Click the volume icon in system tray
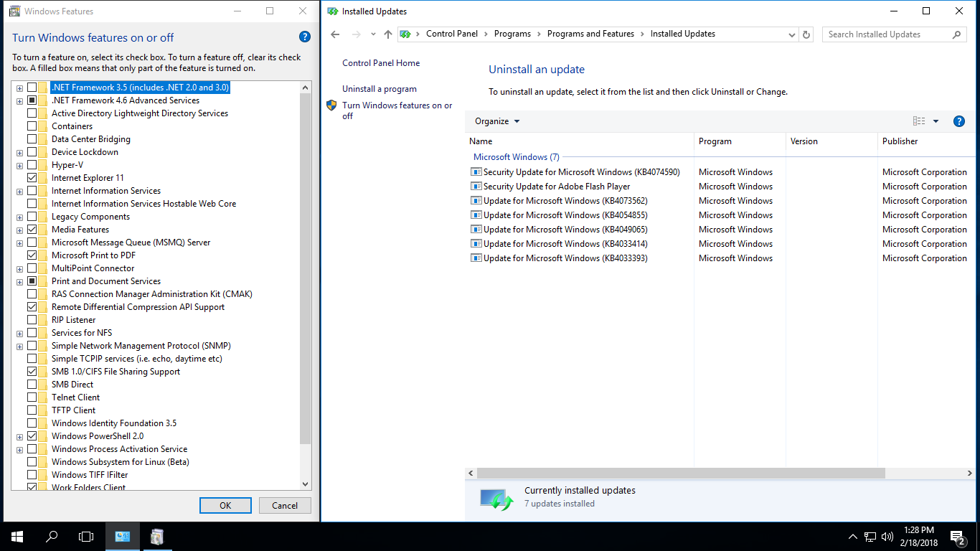Image resolution: width=980 pixels, height=551 pixels. (x=887, y=537)
